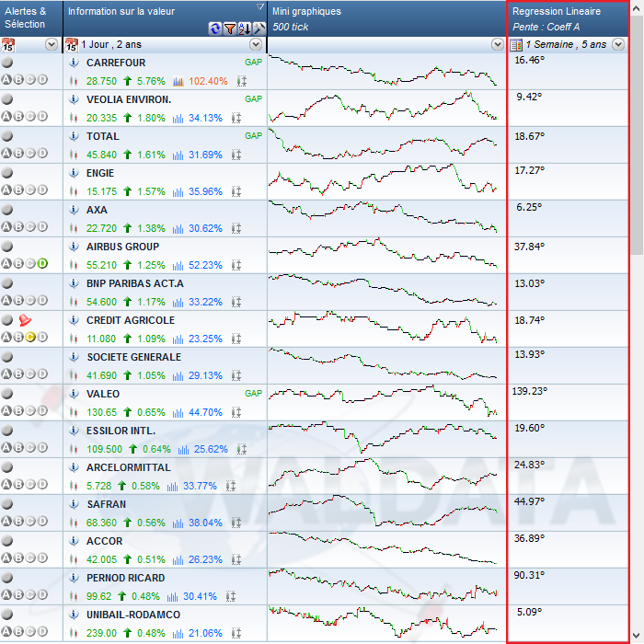Open the hammer settings tool icon

coord(259,29)
